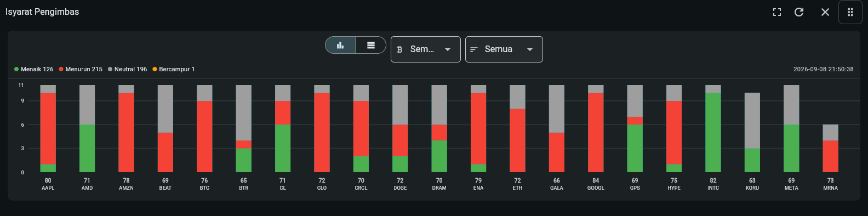Select the AAPL bar
The width and height of the screenshot is (868, 216).
pyautogui.click(x=48, y=128)
